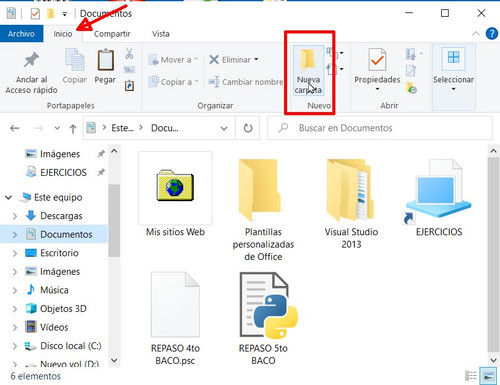Select Vídeos in navigation pane
500x385 pixels.
click(x=47, y=327)
